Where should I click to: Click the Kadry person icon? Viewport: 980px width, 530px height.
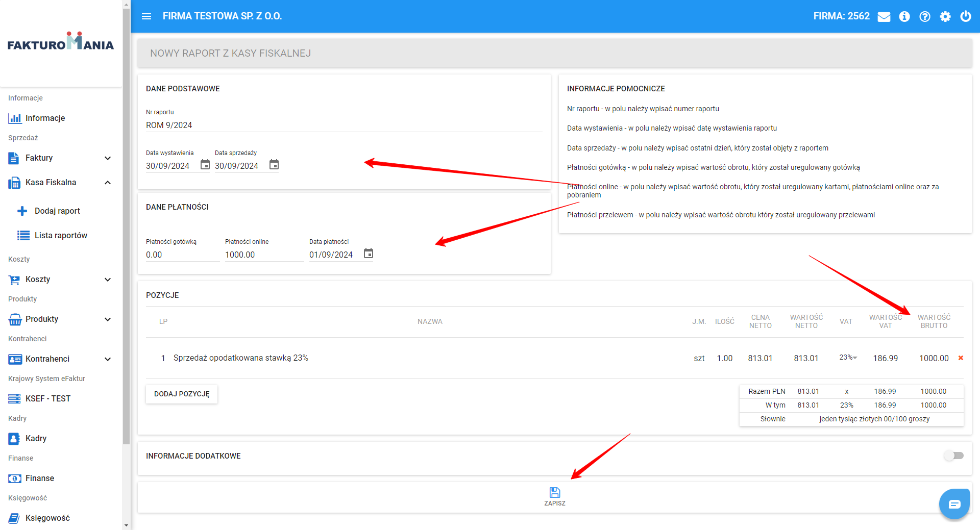14,439
